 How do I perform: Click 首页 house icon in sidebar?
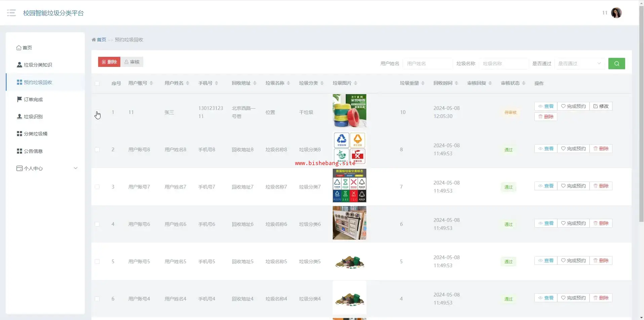coord(19,48)
